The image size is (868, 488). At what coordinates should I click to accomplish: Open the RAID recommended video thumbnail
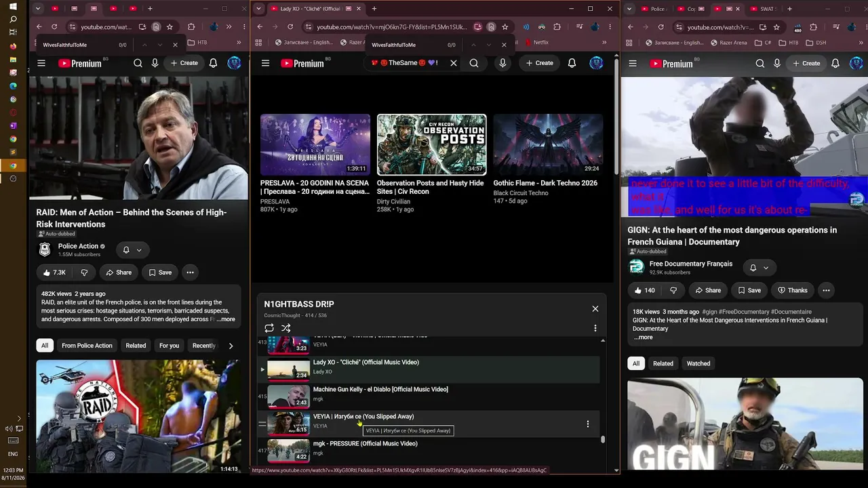[x=138, y=416]
